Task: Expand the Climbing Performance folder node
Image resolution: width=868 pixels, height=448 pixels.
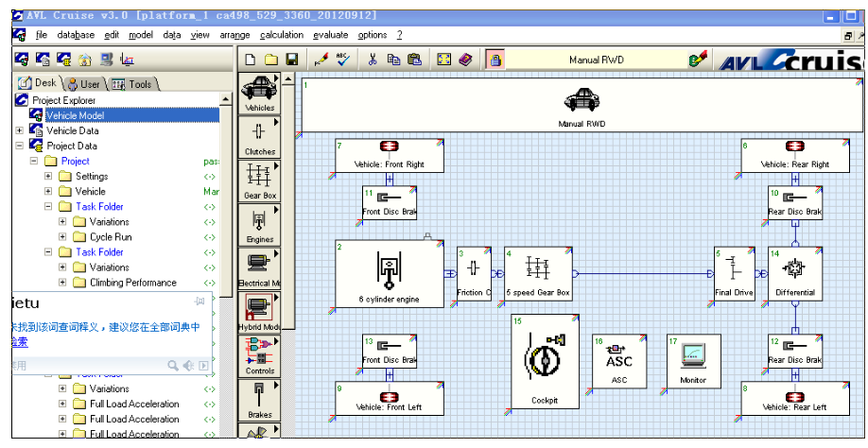Action: pyautogui.click(x=62, y=283)
